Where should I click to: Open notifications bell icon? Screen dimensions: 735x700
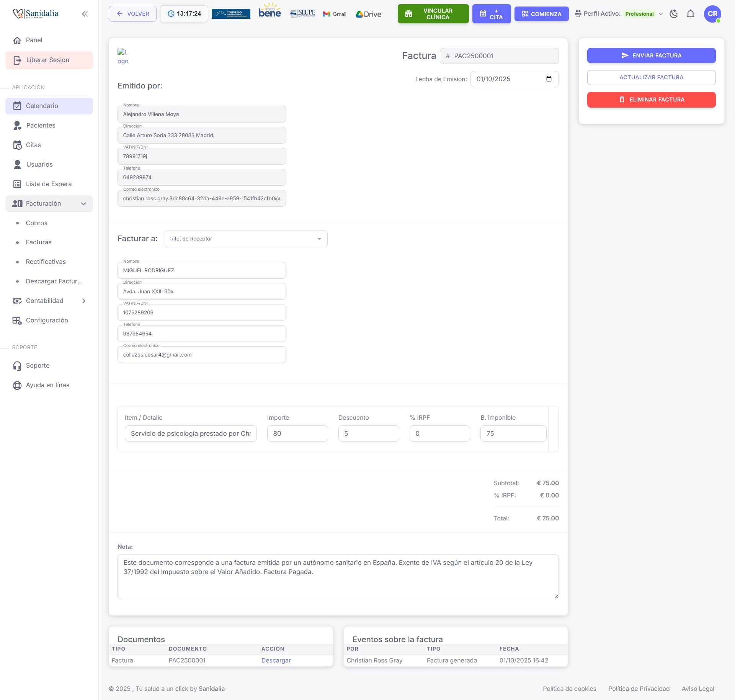[690, 14]
